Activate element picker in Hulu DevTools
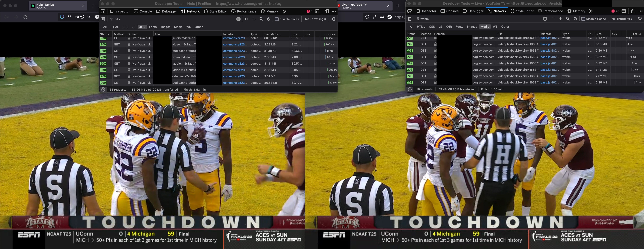Screen dimensions: 644x249 pos(103,11)
